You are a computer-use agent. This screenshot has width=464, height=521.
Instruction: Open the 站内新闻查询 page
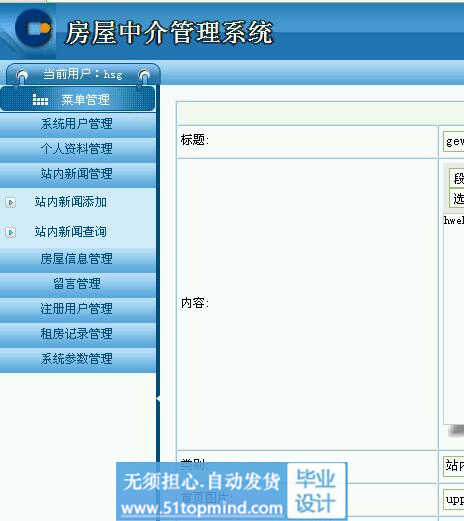click(x=71, y=232)
